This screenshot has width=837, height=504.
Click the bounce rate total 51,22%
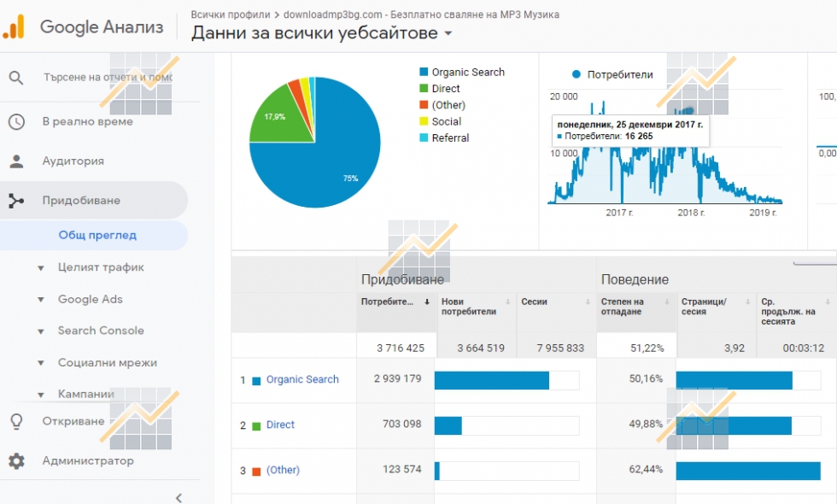pos(647,349)
